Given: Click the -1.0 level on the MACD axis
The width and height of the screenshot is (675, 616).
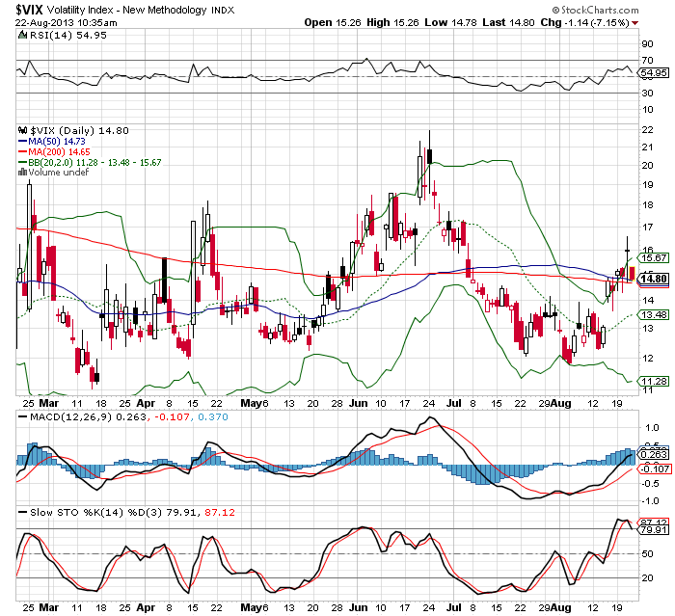Looking at the screenshot, I should [650, 500].
